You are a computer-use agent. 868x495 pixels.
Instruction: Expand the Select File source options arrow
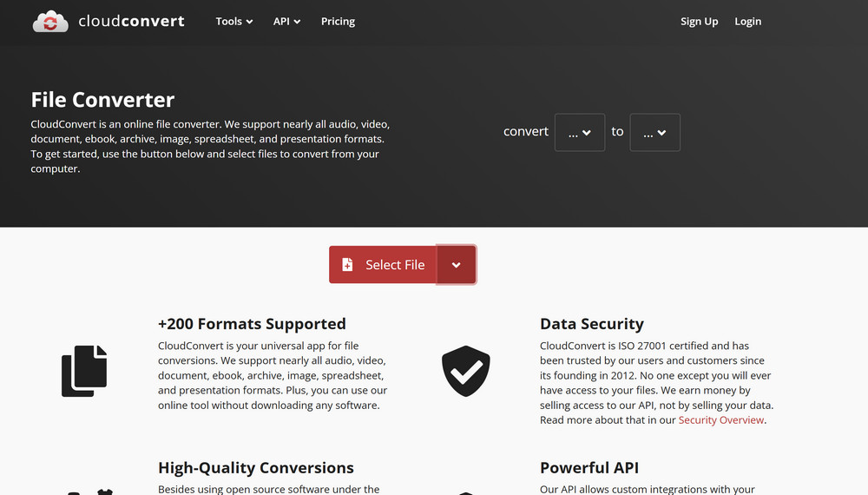(457, 265)
